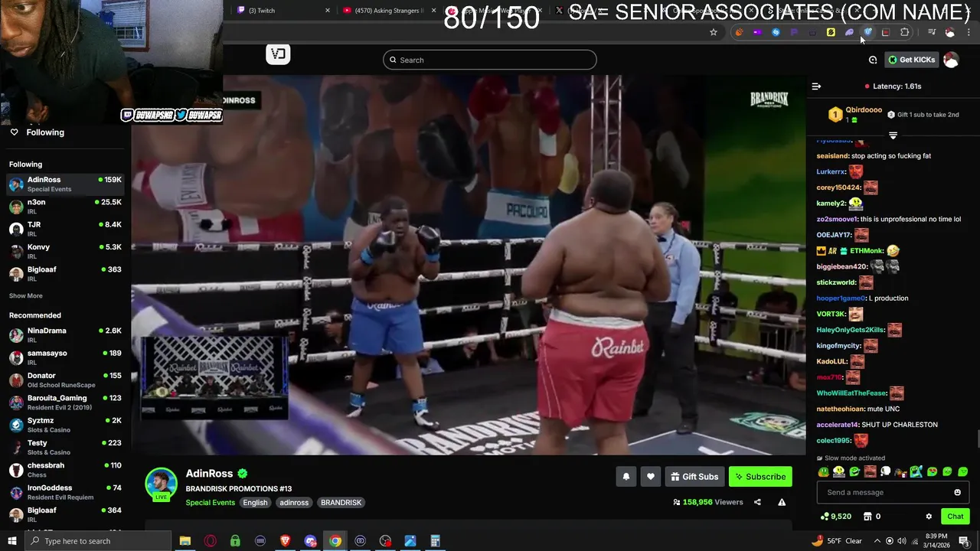
Task: Collapse the chat panel with the arrow icon
Action: click(816, 86)
